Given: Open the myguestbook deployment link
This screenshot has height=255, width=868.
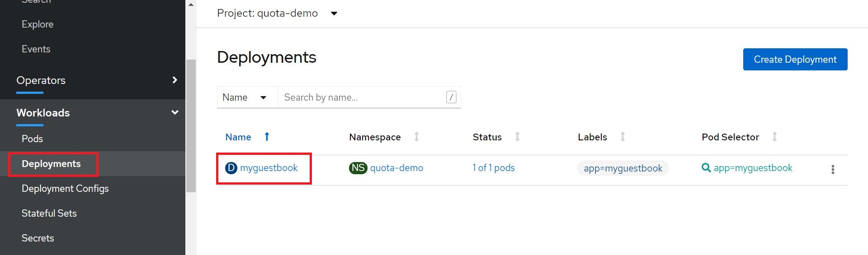Looking at the screenshot, I should click(269, 168).
